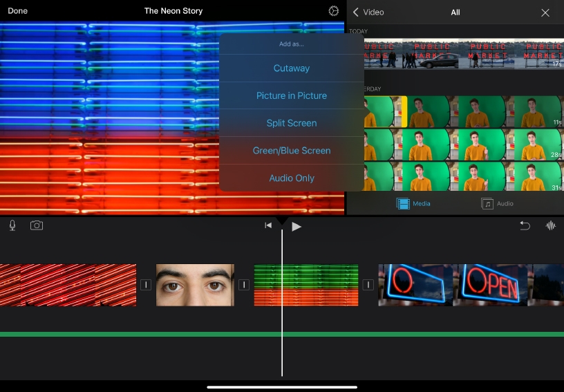The height and width of the screenshot is (392, 564).
Task: Select Split Screen overlay option
Action: pos(292,123)
